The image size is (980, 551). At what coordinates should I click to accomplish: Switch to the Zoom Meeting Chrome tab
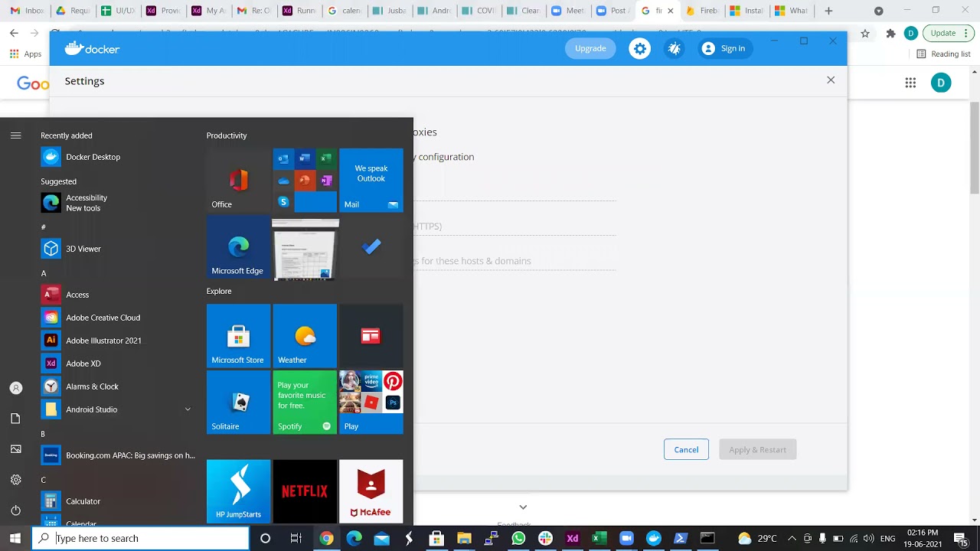(x=569, y=11)
